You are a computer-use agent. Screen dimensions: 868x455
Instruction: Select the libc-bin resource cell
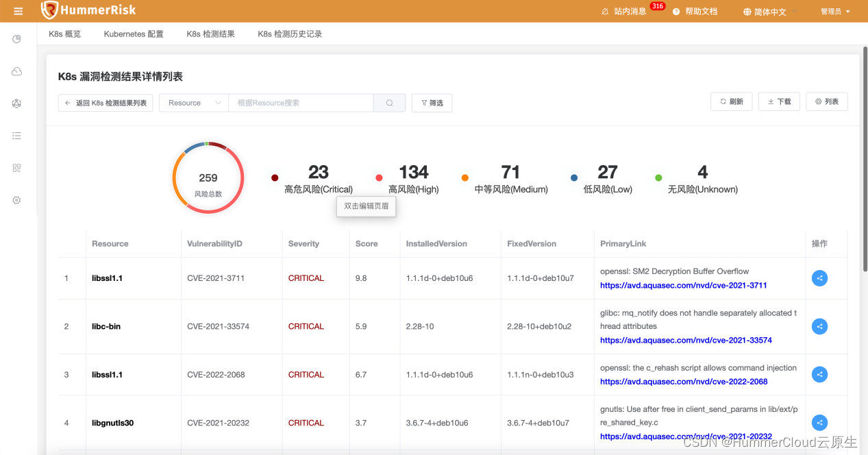point(106,327)
